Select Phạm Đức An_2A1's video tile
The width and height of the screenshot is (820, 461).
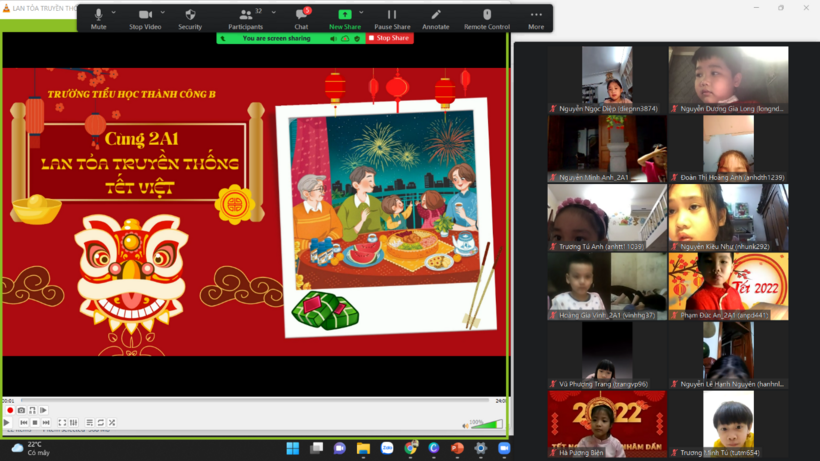tap(728, 286)
